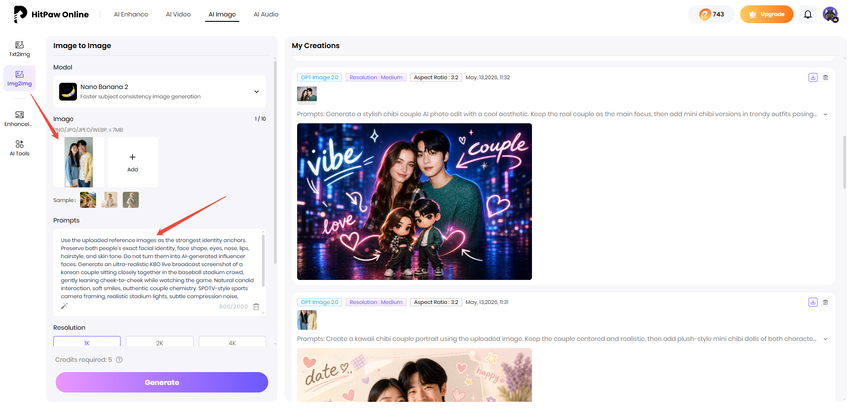Click the Upgrade button
This screenshot has height=409, width=854.
[766, 15]
